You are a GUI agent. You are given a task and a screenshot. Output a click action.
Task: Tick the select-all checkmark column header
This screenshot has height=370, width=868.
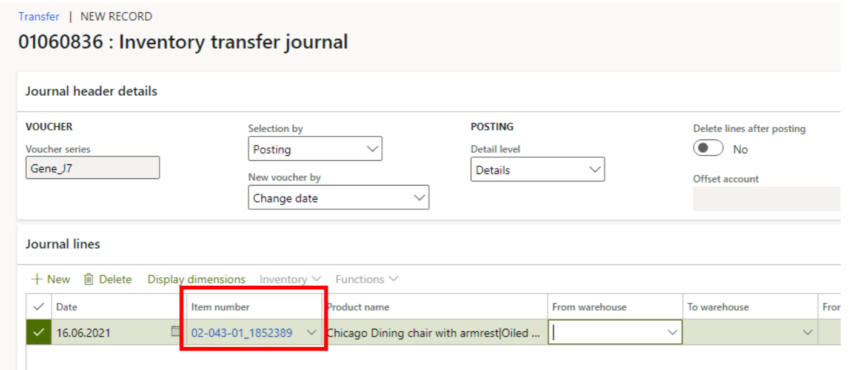coord(38,307)
